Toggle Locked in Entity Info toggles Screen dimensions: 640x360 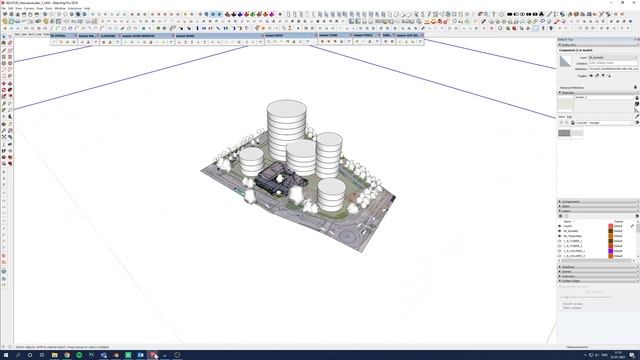click(x=597, y=76)
